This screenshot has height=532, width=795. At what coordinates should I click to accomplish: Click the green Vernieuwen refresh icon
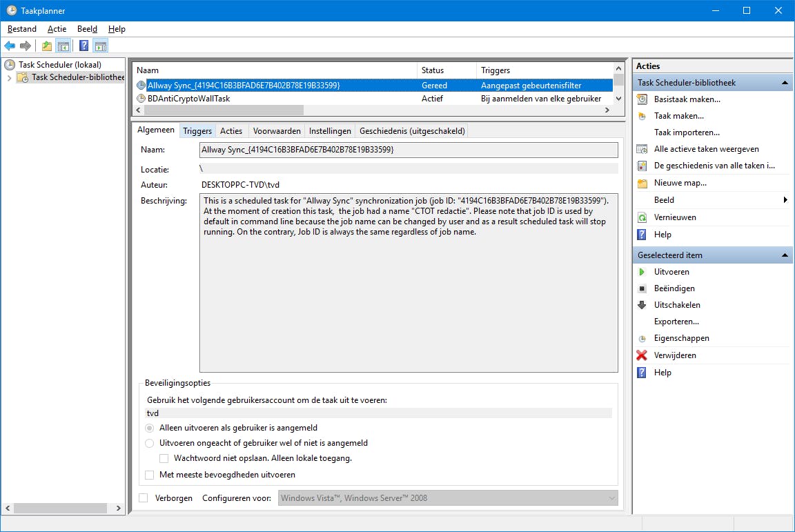(x=642, y=217)
